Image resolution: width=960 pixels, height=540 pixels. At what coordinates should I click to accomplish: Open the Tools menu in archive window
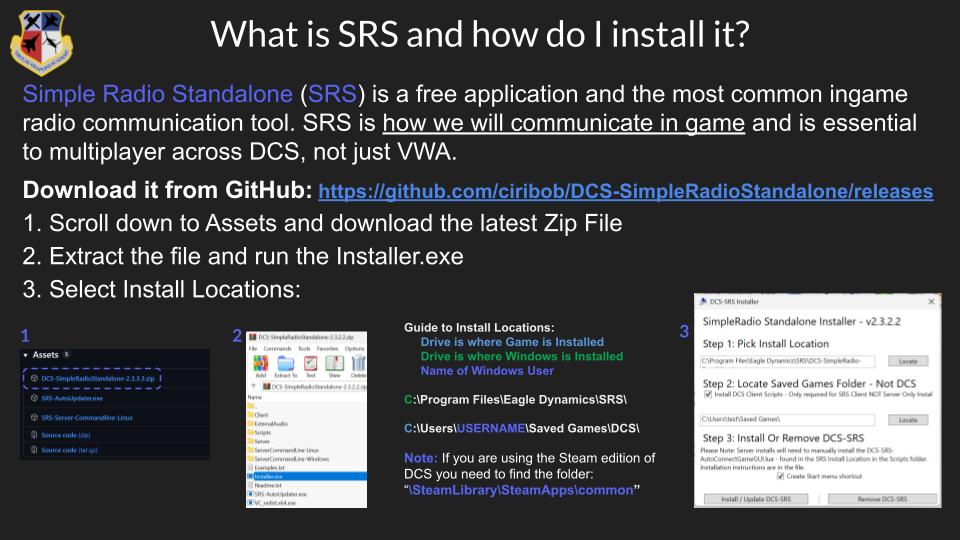(304, 348)
